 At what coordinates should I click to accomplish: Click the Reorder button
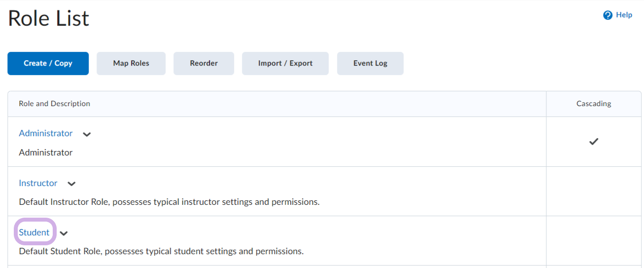tap(203, 63)
